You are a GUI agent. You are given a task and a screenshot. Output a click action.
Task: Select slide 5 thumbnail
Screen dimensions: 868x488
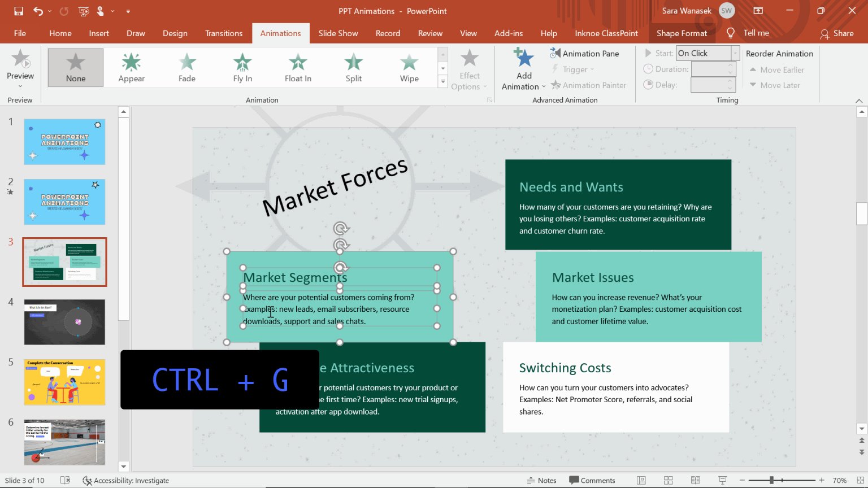point(64,382)
